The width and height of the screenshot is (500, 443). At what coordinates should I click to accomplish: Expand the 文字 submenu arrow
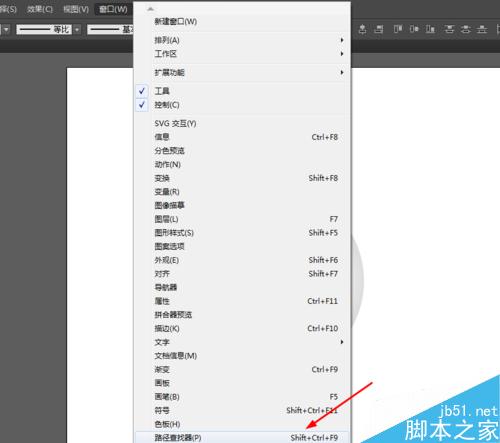pos(342,342)
